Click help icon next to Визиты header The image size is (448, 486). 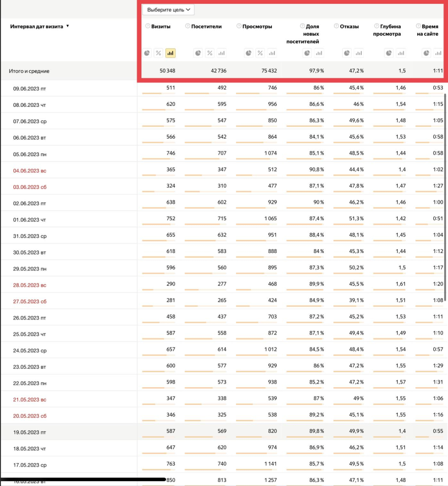(x=148, y=27)
